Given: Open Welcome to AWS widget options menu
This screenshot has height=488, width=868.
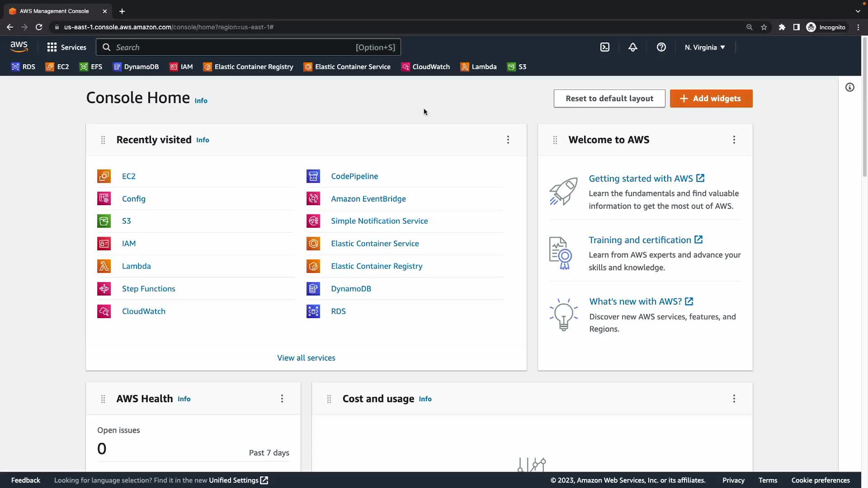Looking at the screenshot, I should click(x=734, y=140).
